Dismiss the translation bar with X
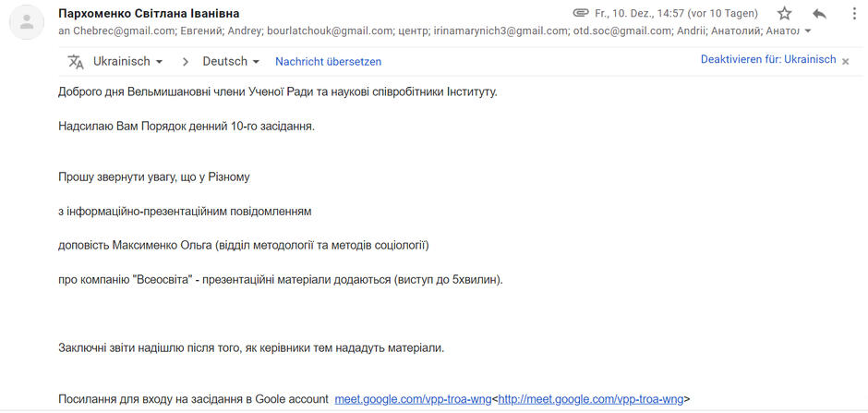The image size is (868, 413). 845,62
